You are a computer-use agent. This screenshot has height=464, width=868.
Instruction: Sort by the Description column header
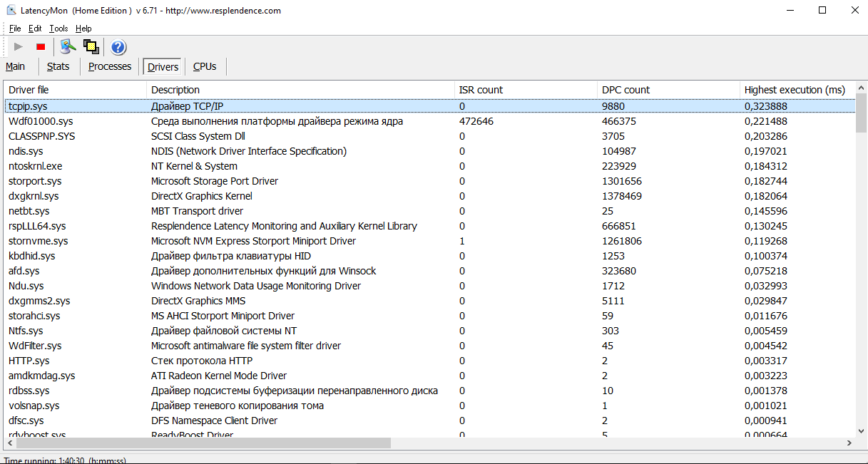[301, 90]
